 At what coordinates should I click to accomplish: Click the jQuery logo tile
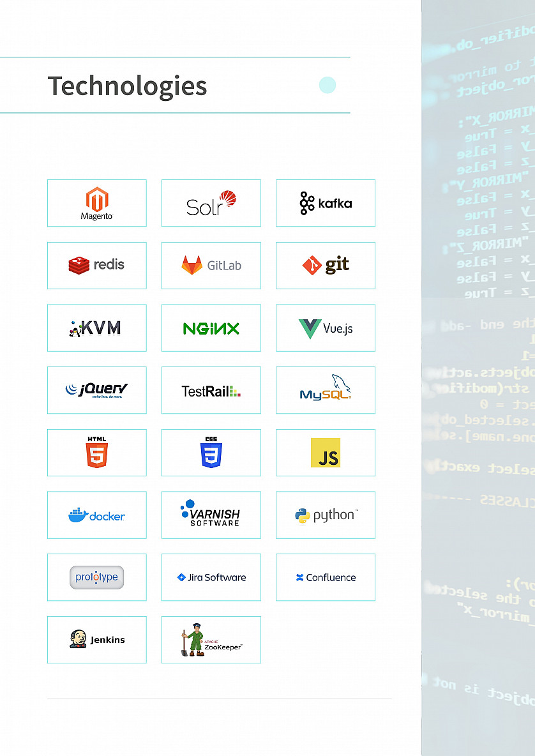coord(97,390)
